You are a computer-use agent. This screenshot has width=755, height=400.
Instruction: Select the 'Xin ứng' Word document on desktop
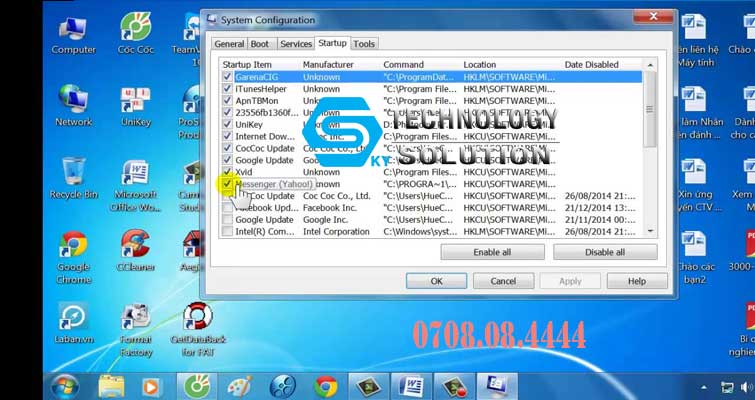tap(695, 185)
